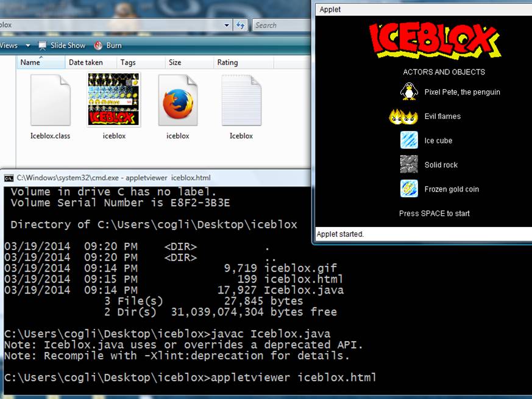Click the 'javac Iceblox.java' command line
The image size is (532, 399).
pyautogui.click(x=271, y=334)
